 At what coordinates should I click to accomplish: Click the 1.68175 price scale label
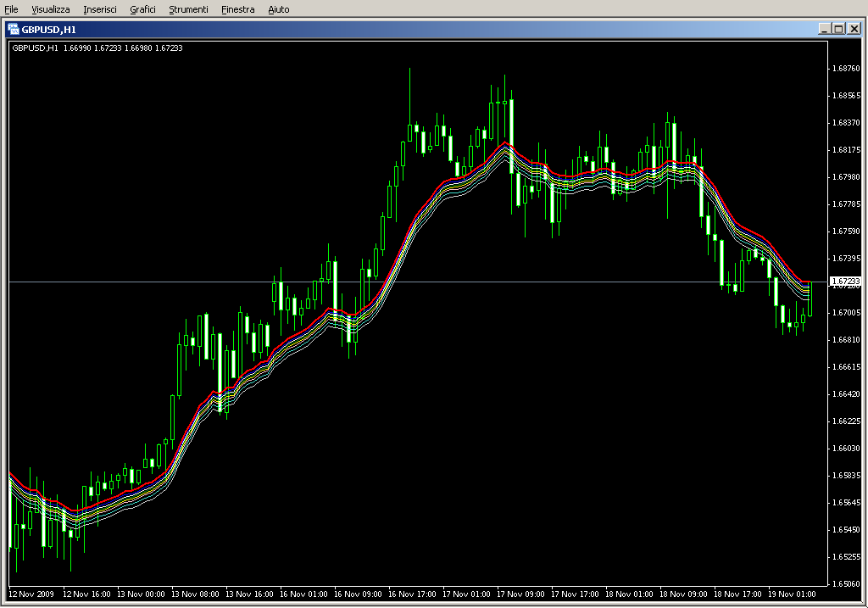pos(847,150)
